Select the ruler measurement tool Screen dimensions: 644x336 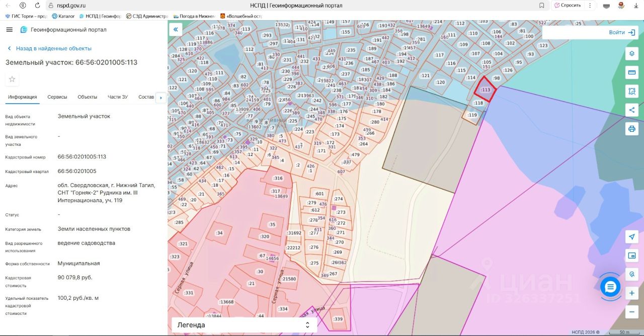point(632,72)
